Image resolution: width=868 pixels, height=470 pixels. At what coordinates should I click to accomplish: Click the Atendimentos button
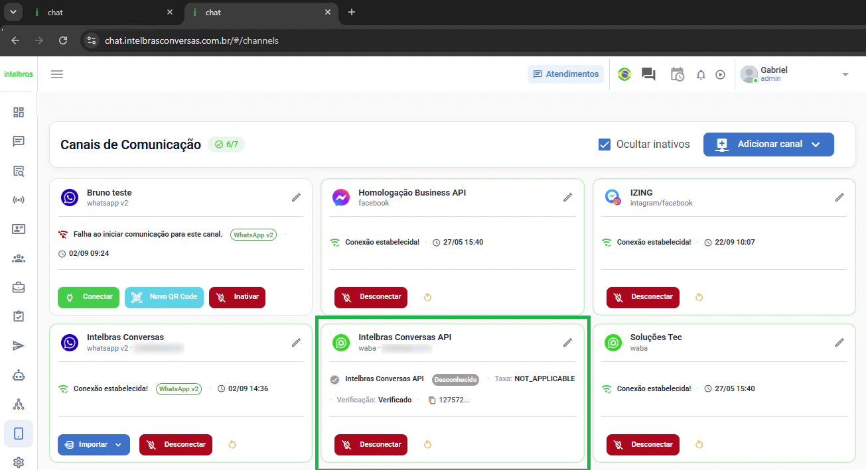click(x=566, y=74)
